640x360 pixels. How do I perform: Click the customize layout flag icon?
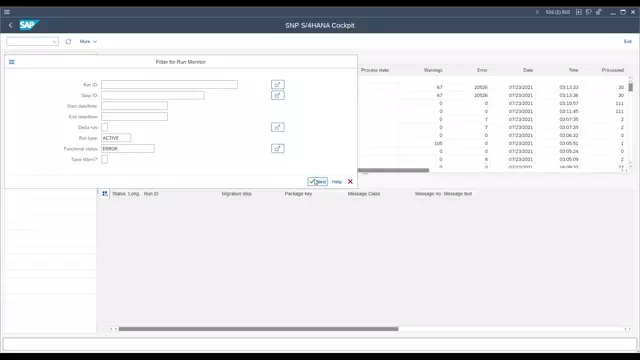coord(589,12)
